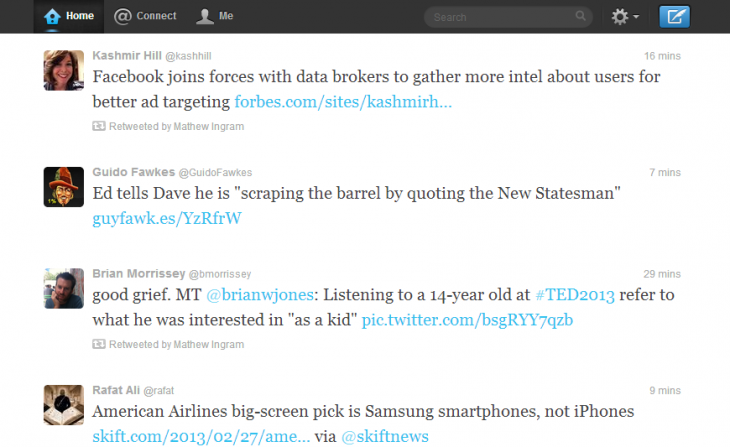Open the pic.twitter.com/bsgRYY7qzb photo link
The image size is (730, 447).
[x=467, y=320]
